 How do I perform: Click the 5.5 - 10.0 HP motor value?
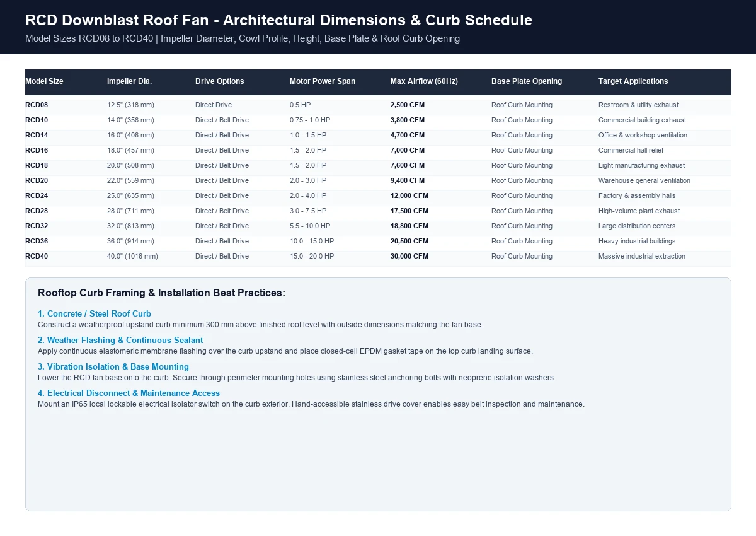[x=310, y=226]
